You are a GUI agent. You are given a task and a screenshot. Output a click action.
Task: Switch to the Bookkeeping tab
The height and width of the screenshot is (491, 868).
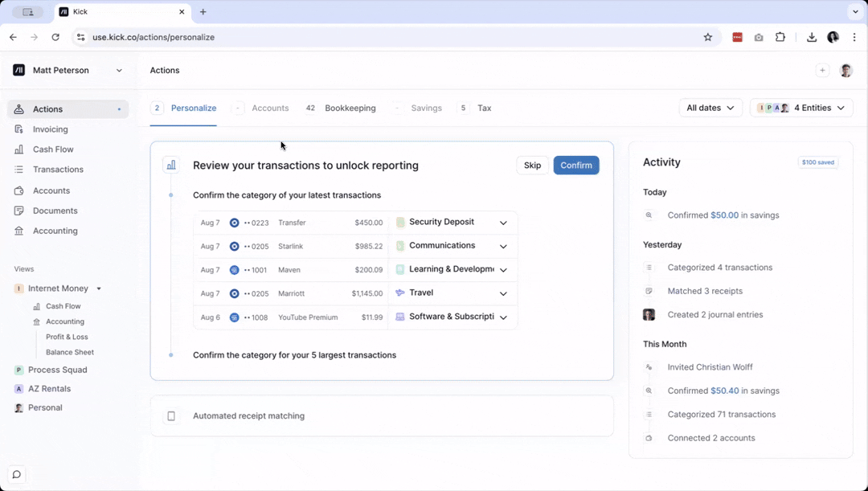coord(350,108)
